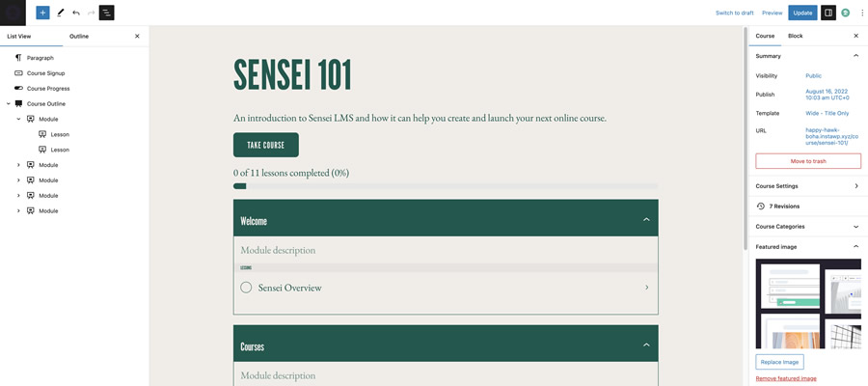Close the settings sidebar
Viewport: 868px width, 386px height.
tap(855, 36)
